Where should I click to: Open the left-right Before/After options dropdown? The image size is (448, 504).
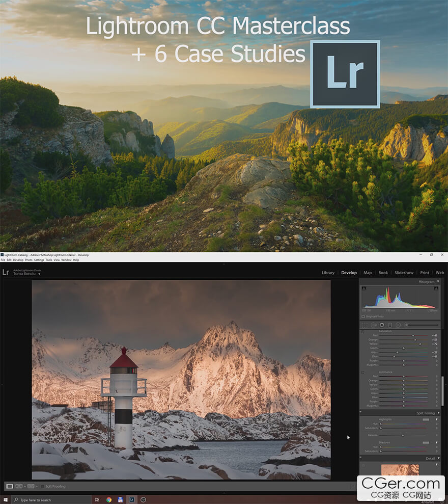coord(25,486)
